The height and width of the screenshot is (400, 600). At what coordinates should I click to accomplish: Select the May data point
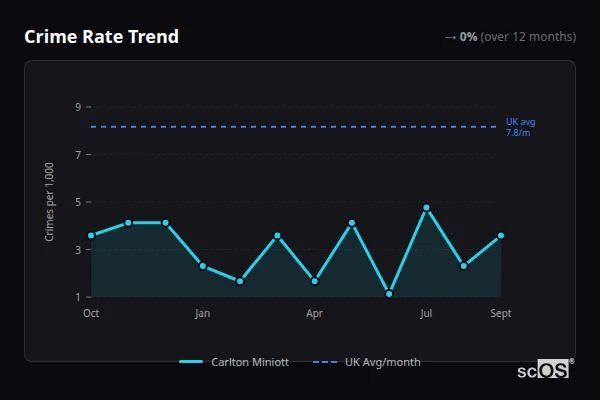click(x=352, y=223)
